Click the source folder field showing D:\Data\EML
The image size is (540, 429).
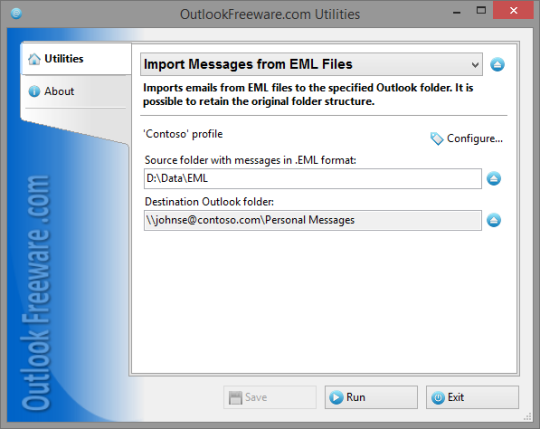pyautogui.click(x=313, y=178)
